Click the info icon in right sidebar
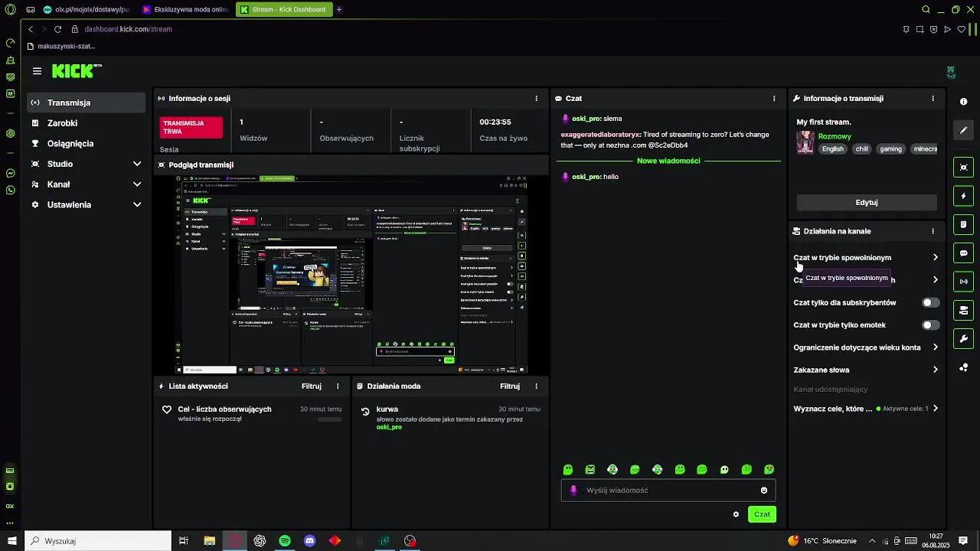The image size is (980, 551). pos(963,102)
